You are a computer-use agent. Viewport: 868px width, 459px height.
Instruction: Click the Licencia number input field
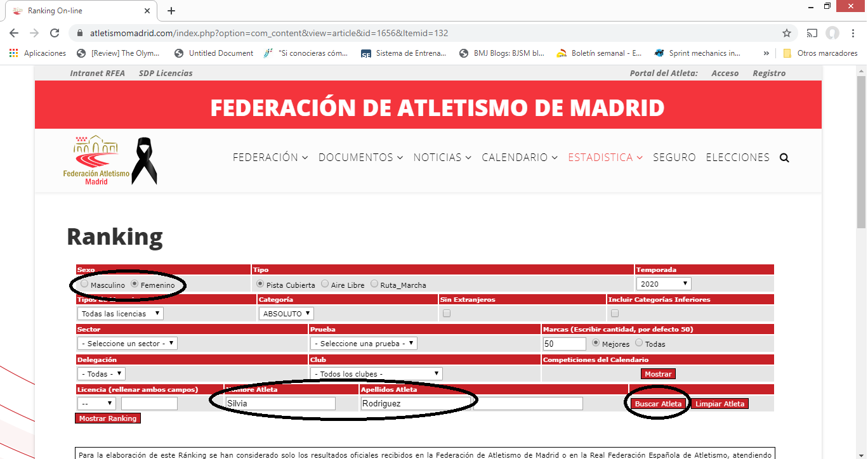(149, 403)
